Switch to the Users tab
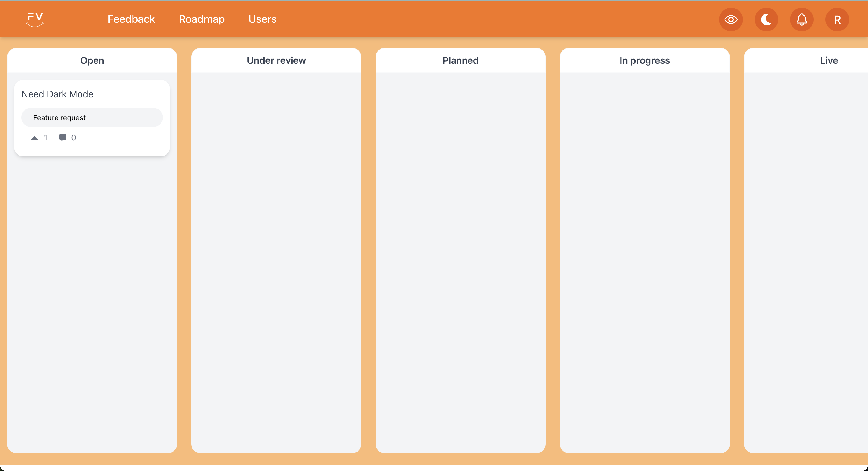Viewport: 868px width, 471px height. pos(262,19)
